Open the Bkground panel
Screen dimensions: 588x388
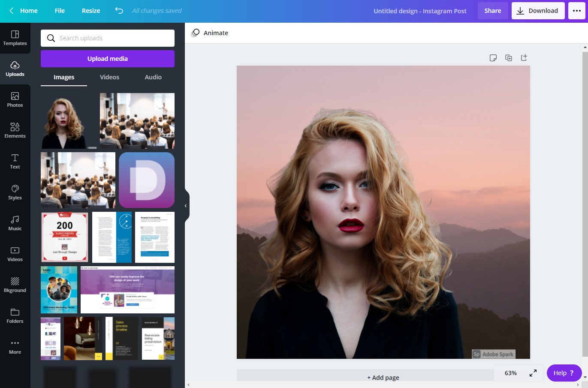point(15,285)
